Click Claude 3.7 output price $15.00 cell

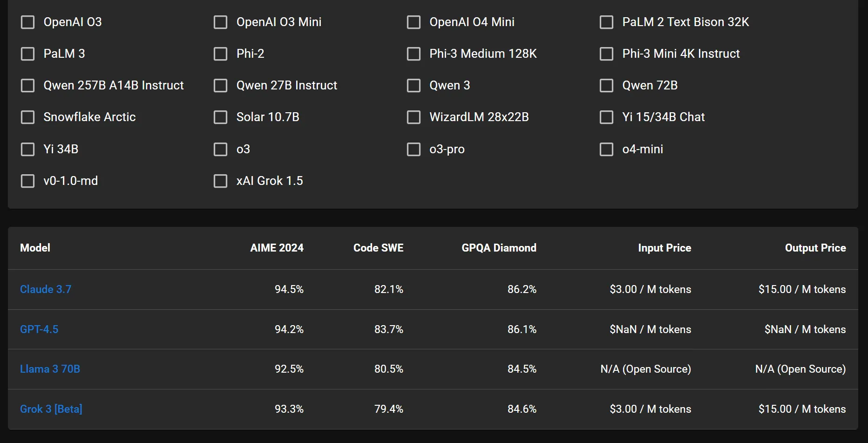[802, 289]
